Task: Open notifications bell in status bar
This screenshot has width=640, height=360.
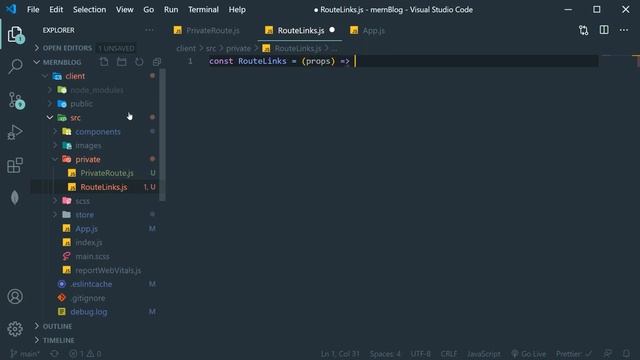Action: coord(626,354)
